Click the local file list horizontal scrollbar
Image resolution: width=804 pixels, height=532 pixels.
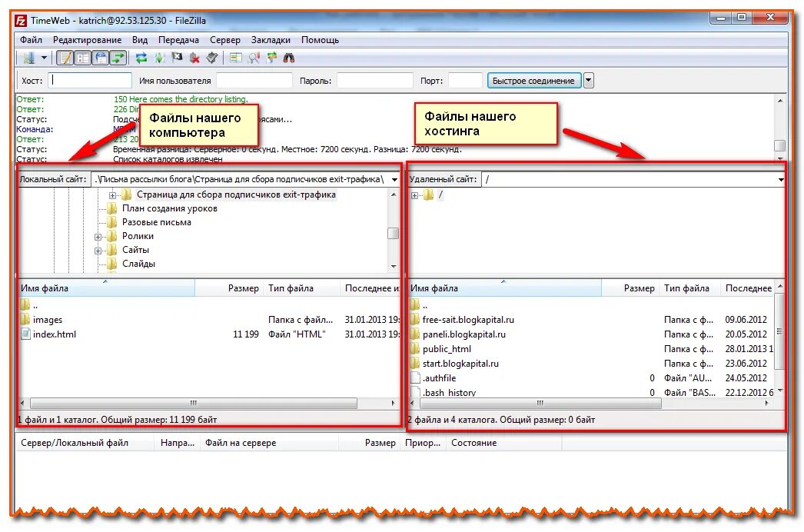point(193,404)
